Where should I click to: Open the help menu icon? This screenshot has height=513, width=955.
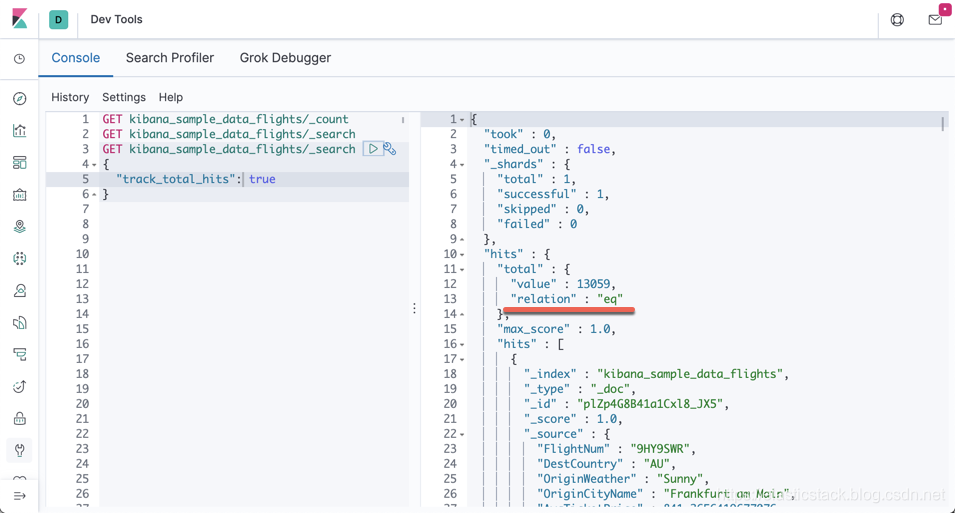click(897, 19)
